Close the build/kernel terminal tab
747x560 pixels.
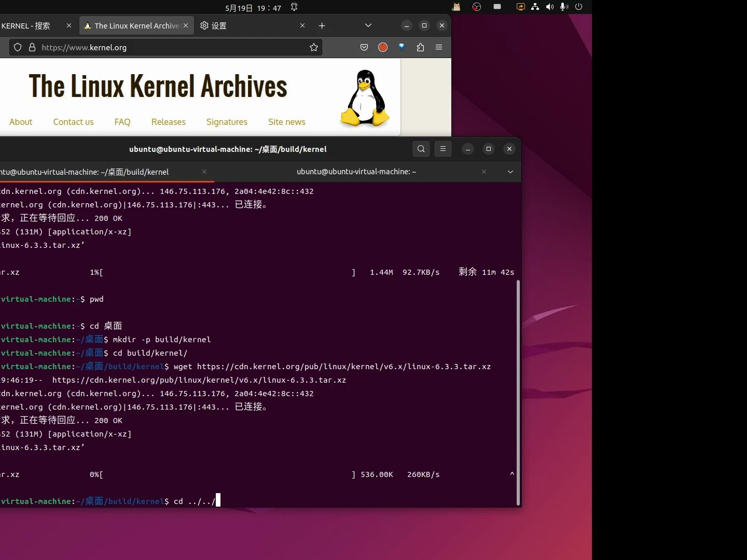[204, 172]
